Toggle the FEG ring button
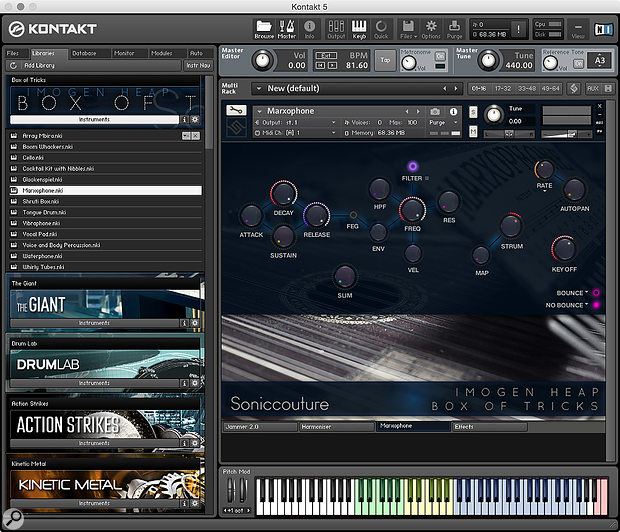This screenshot has height=532, width=620. pos(353,215)
